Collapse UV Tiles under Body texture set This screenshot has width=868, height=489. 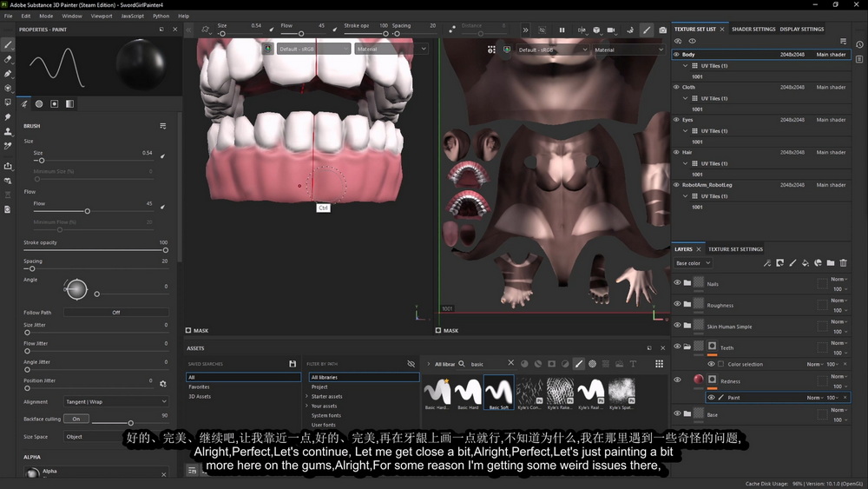686,65
